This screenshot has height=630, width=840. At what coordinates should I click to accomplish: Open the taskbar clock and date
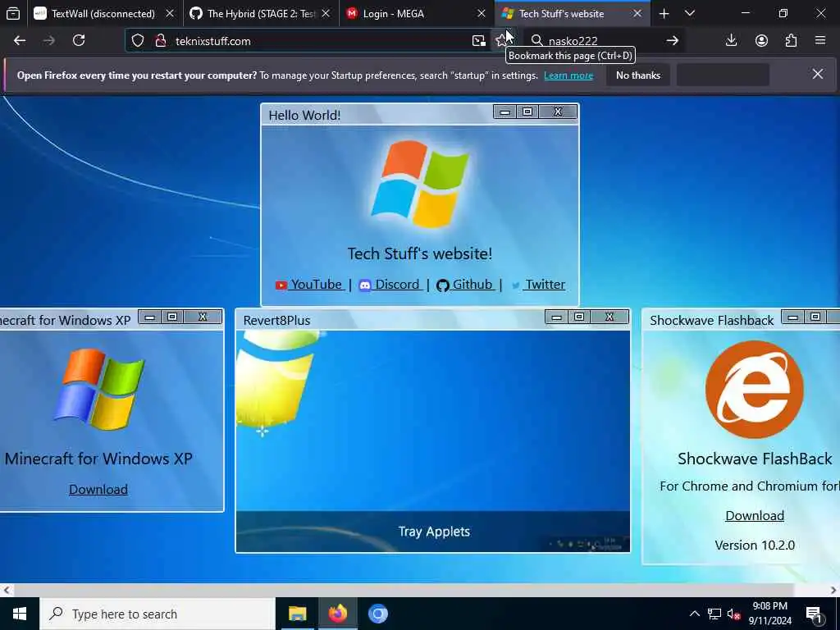point(769,614)
